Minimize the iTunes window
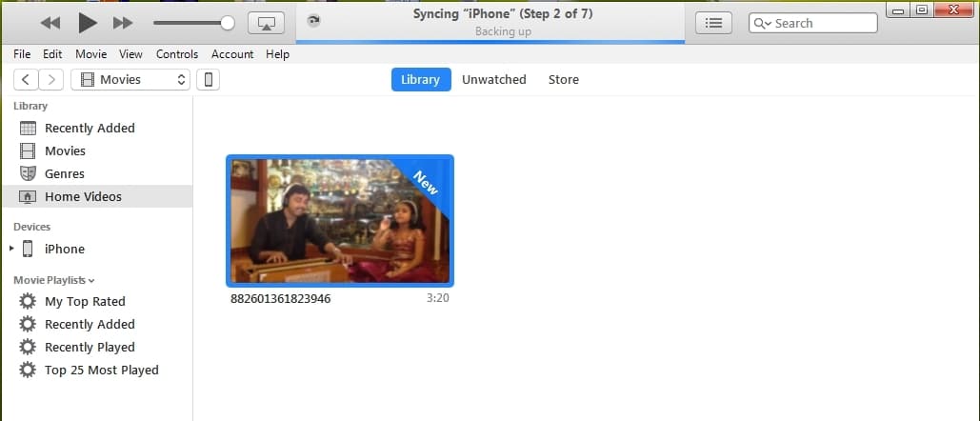The image size is (980, 421). tap(898, 10)
